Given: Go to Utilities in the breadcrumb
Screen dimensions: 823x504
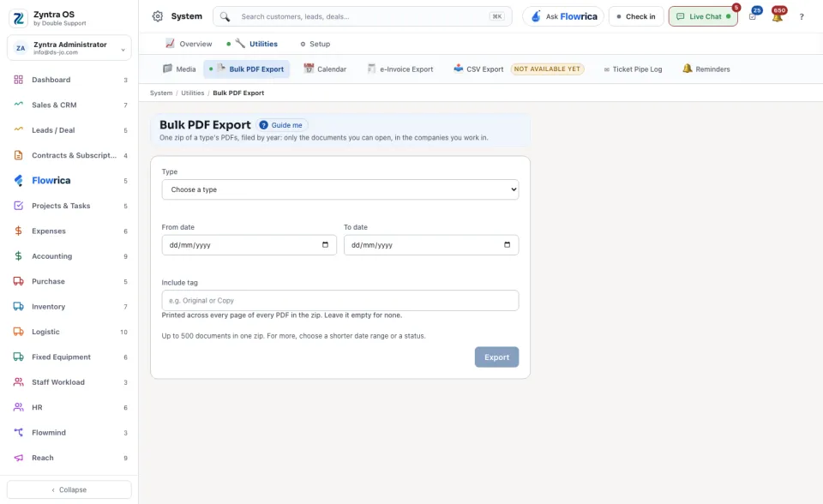Looking at the screenshot, I should (x=193, y=93).
